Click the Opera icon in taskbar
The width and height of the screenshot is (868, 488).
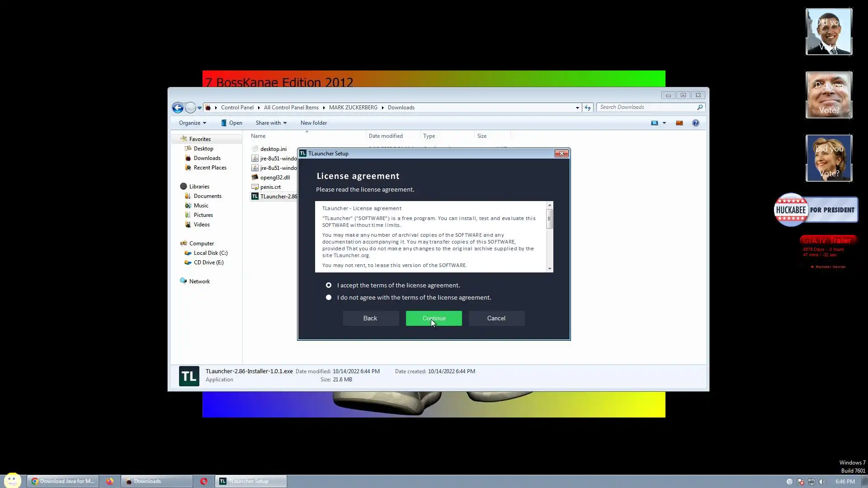(204, 481)
